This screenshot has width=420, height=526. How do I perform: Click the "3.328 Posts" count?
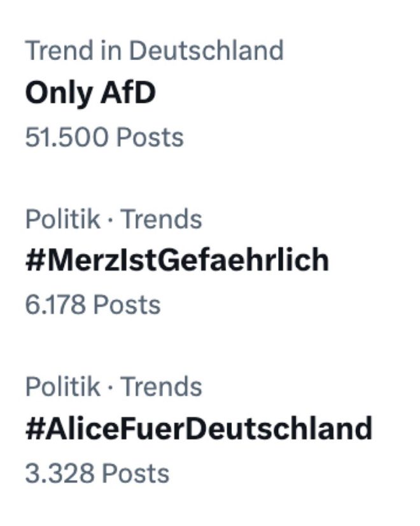pyautogui.click(x=97, y=473)
